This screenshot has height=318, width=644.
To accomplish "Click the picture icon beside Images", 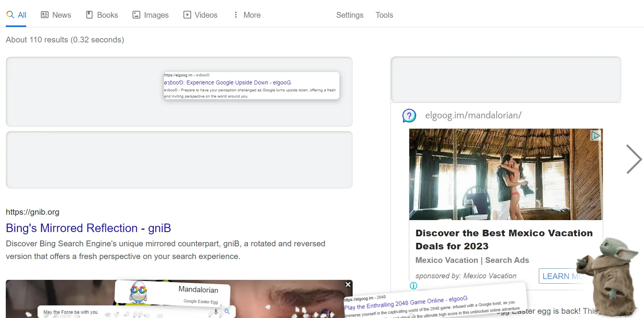I will (136, 15).
